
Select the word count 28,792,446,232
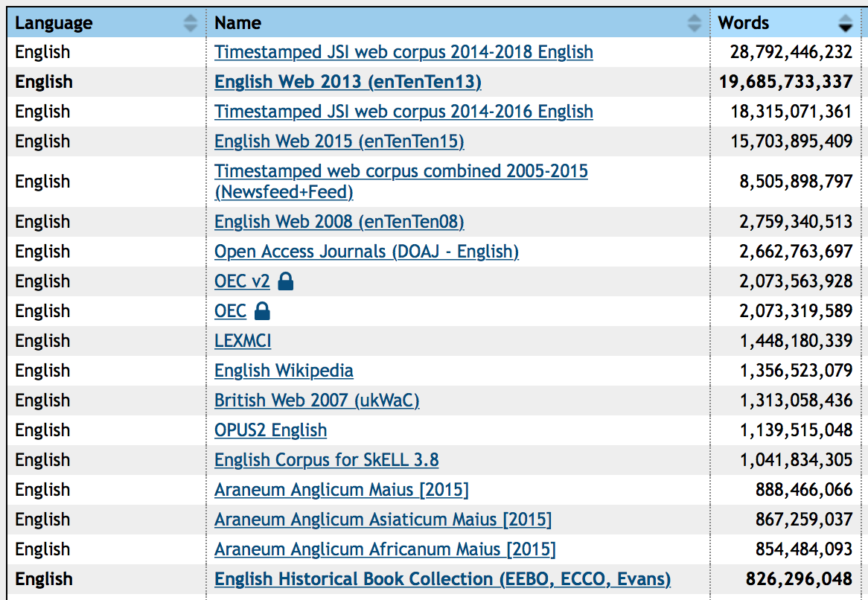point(791,52)
